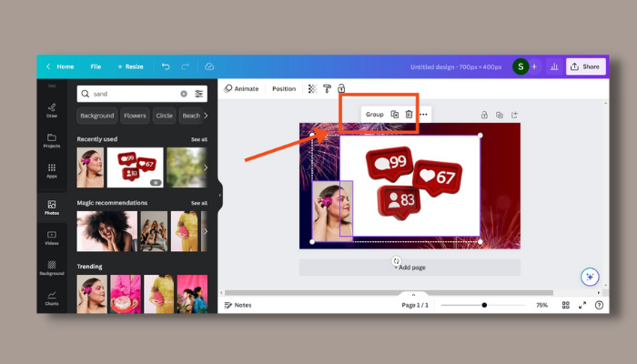Group the selected elements

375,115
